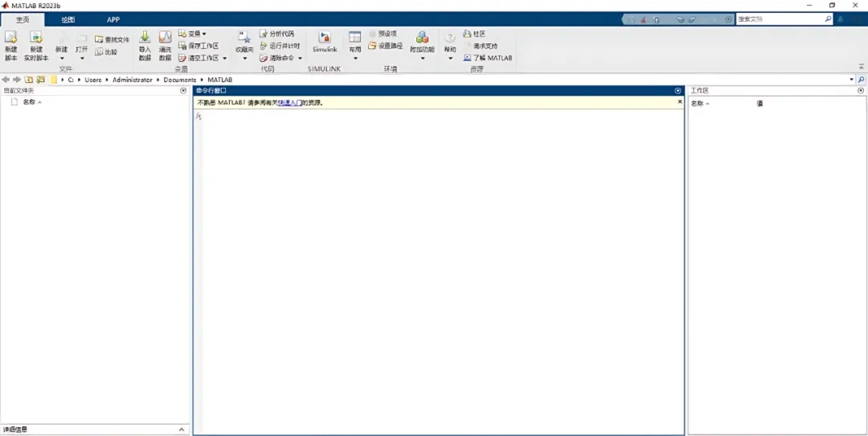
Task: Click 设置路径 set path
Action: click(x=386, y=46)
